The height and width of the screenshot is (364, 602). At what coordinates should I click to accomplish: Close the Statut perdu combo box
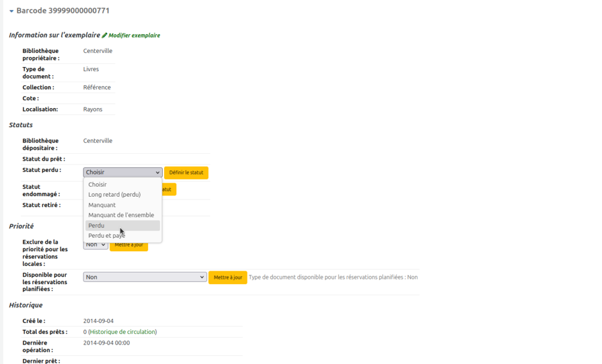[122, 173]
